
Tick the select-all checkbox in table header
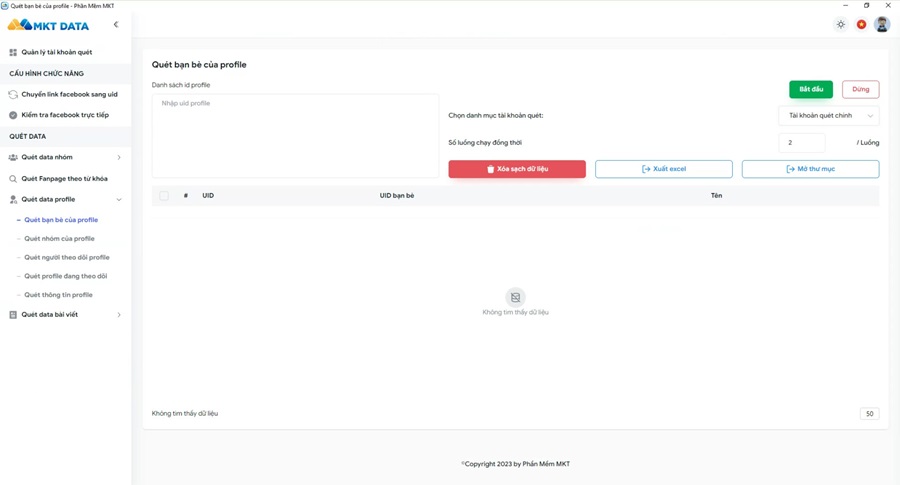click(164, 196)
